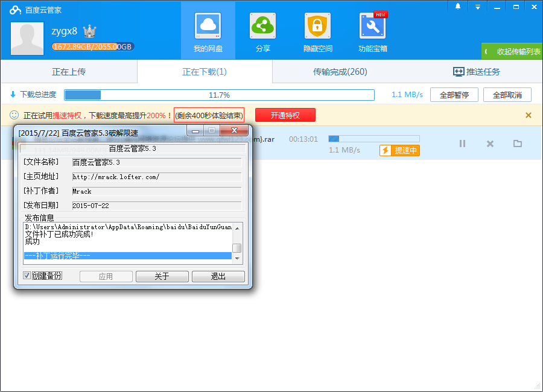Viewport: 543px width, 392px height.
Task: Switch to the 正在上传 tab
Action: click(69, 72)
